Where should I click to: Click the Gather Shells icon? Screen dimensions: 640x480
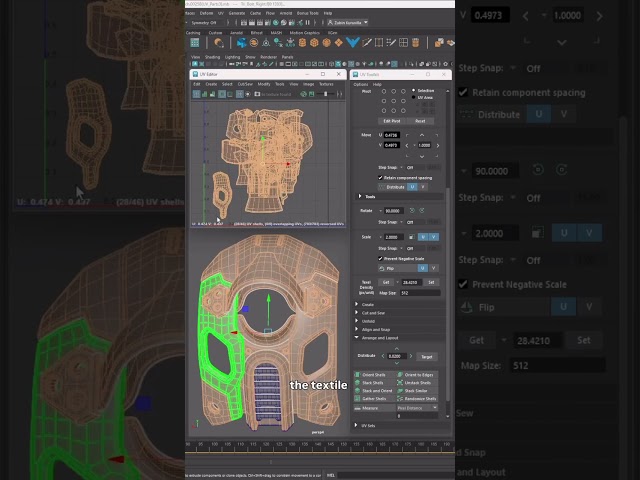click(x=357, y=398)
